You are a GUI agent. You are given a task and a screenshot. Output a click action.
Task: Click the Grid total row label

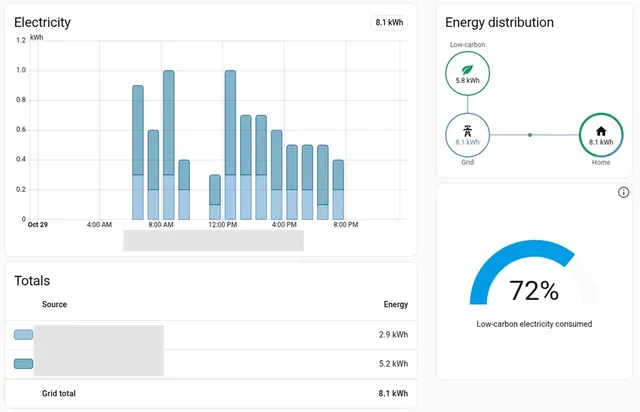(x=59, y=393)
